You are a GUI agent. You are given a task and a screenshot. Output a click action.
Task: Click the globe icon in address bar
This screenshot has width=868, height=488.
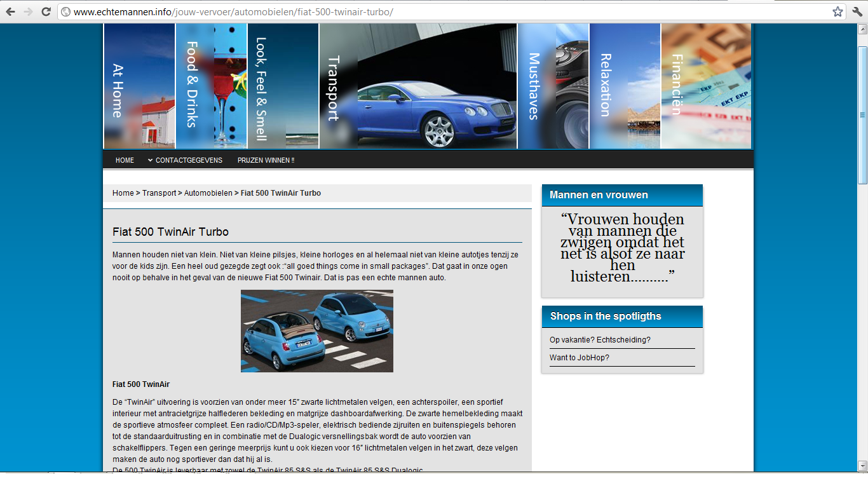point(65,12)
